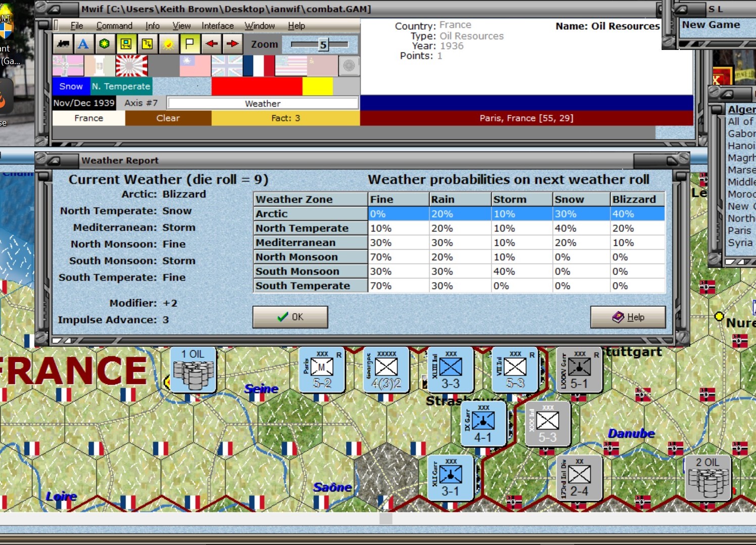Select the United States flag

[x=290, y=66]
